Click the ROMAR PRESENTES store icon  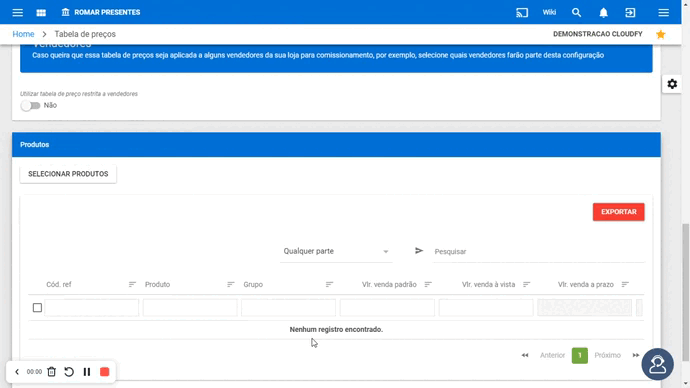[x=66, y=12]
